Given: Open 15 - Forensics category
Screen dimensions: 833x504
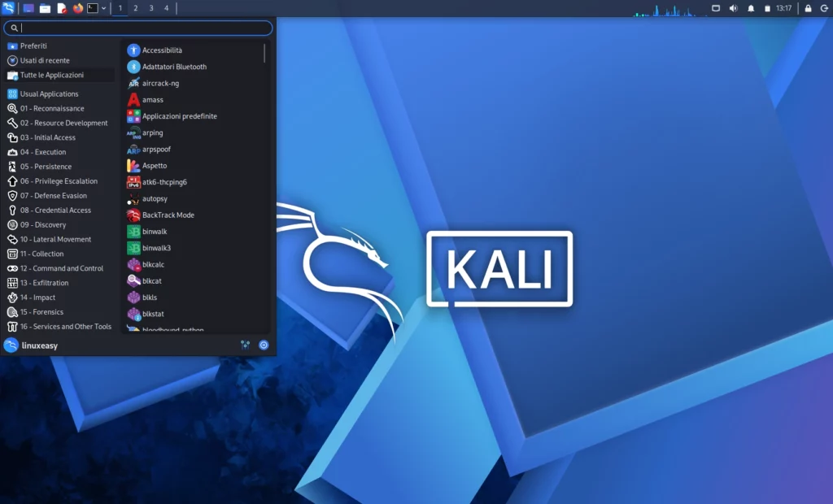Looking at the screenshot, I should click(x=59, y=312).
